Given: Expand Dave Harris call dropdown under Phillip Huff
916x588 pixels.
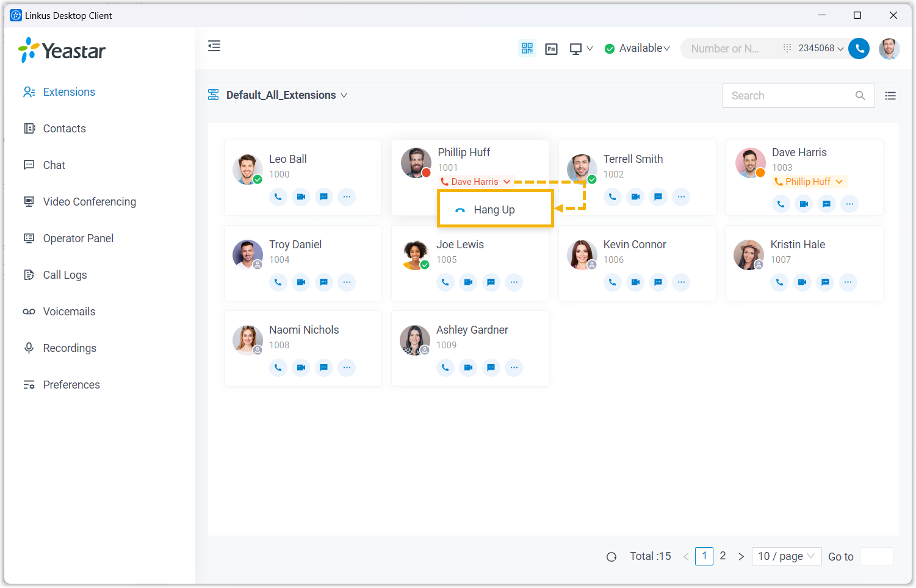Looking at the screenshot, I should pyautogui.click(x=475, y=182).
